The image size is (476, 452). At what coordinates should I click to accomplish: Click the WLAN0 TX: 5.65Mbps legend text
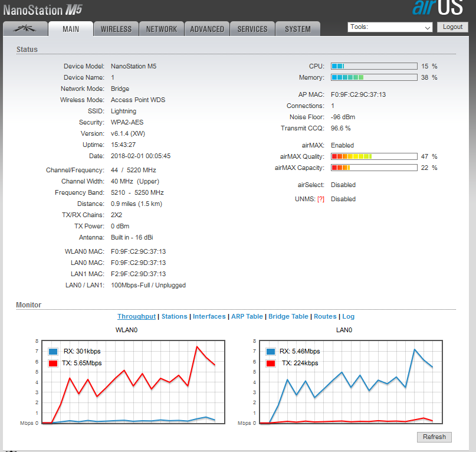82,363
